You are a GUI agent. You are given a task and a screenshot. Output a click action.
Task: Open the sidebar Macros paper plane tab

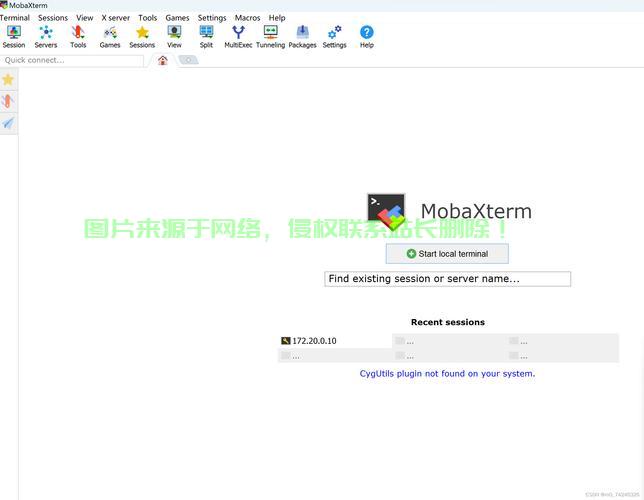8,123
